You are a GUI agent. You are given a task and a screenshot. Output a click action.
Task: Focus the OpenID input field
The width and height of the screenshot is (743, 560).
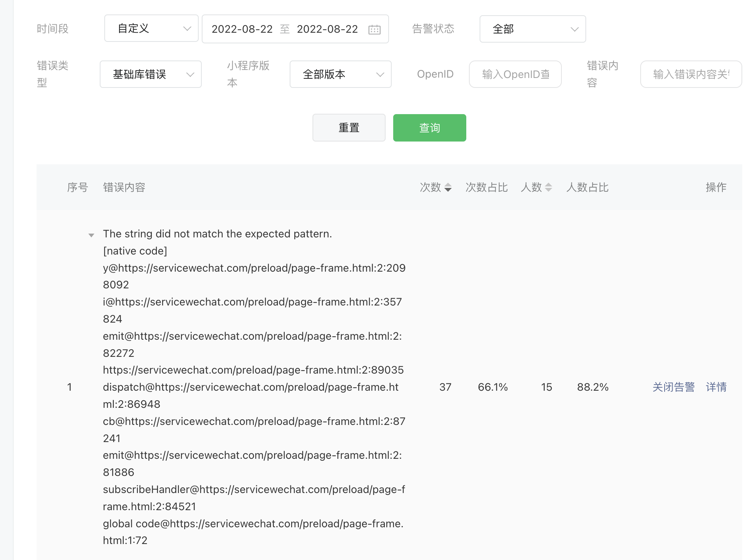click(x=515, y=74)
